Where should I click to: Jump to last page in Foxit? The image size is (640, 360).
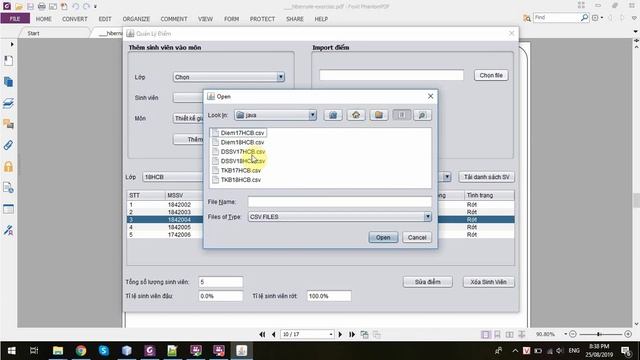point(352,334)
